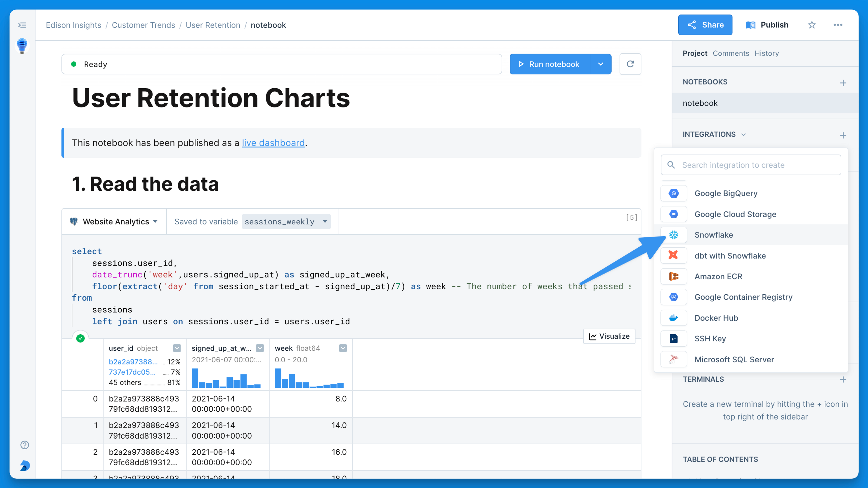
Task: Click the green cell success checkmark
Action: [80, 338]
